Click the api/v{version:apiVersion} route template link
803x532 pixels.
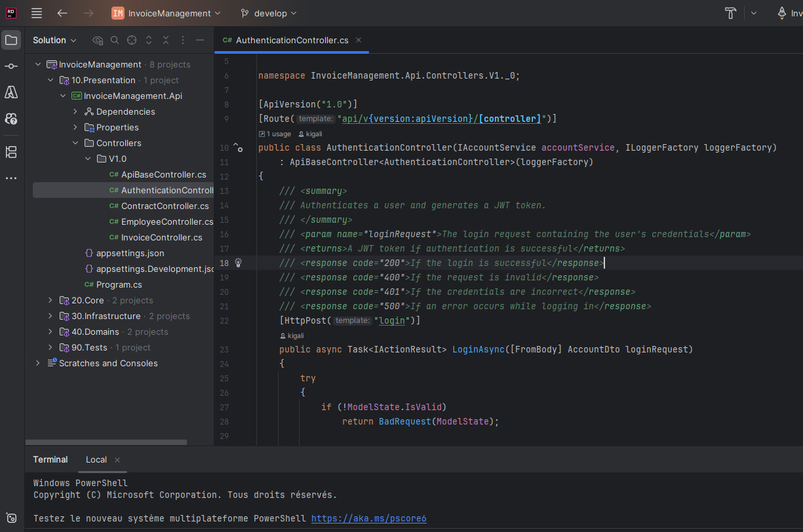(x=443, y=119)
